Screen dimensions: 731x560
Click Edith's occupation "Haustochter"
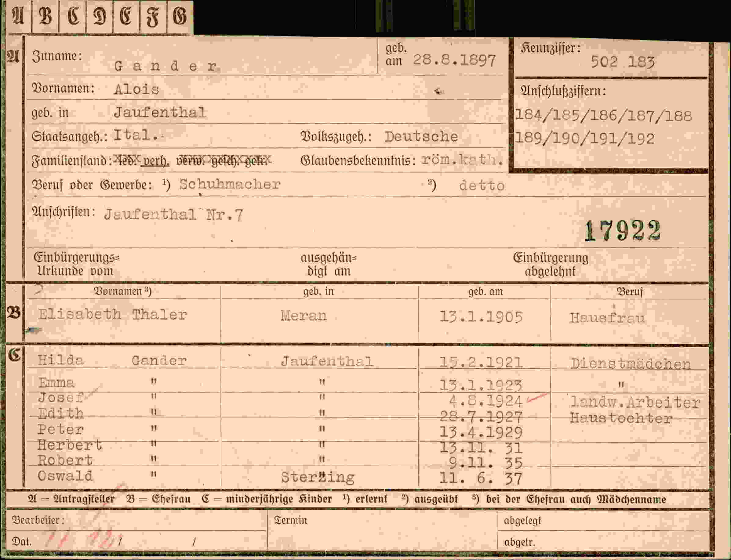click(x=621, y=418)
